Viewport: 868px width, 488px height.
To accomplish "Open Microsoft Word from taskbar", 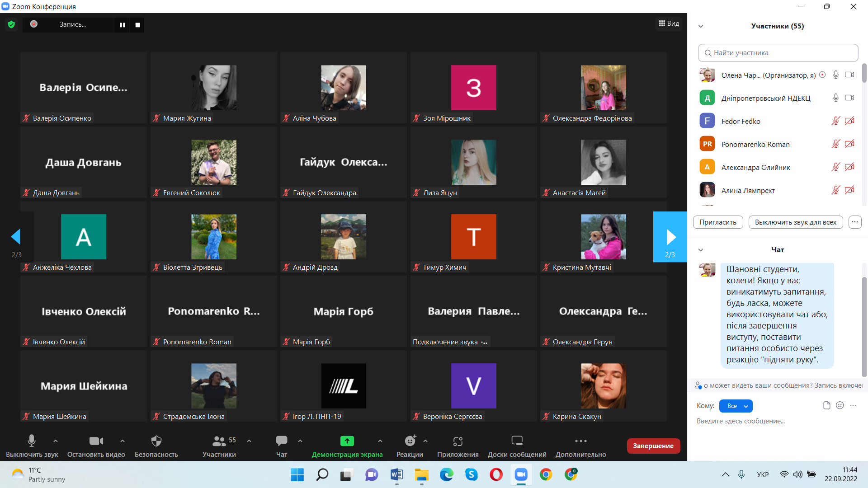I will click(396, 474).
